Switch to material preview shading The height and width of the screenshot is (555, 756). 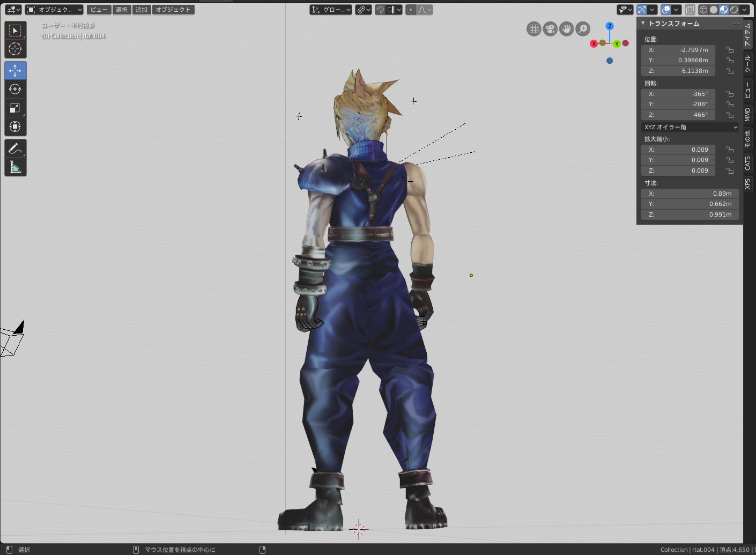coord(724,10)
